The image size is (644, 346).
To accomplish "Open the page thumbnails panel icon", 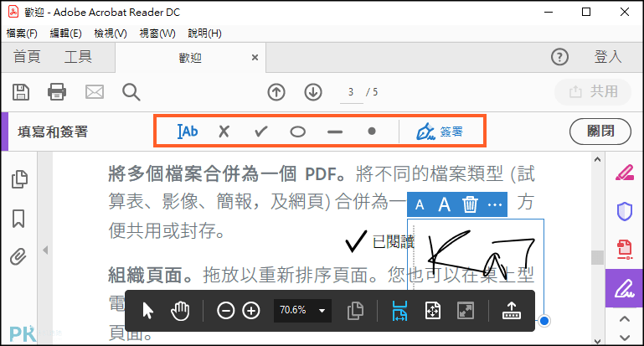I will tap(19, 179).
